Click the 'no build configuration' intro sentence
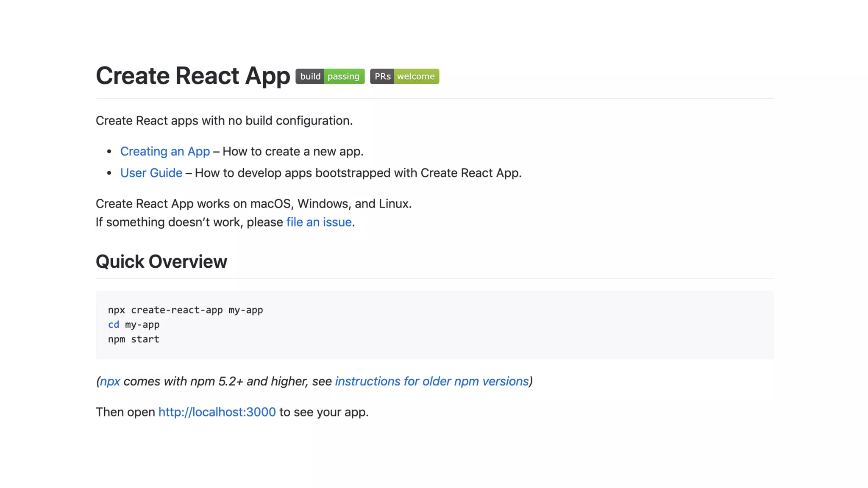This screenshot has height=488, width=868. click(x=224, y=121)
